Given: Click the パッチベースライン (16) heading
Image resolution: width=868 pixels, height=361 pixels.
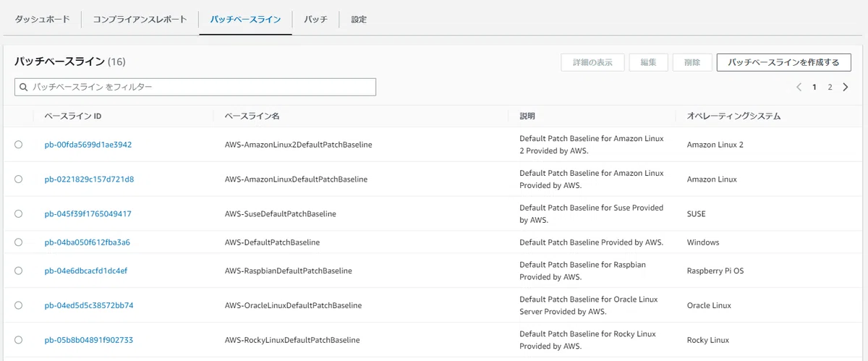Looking at the screenshot, I should tap(70, 62).
